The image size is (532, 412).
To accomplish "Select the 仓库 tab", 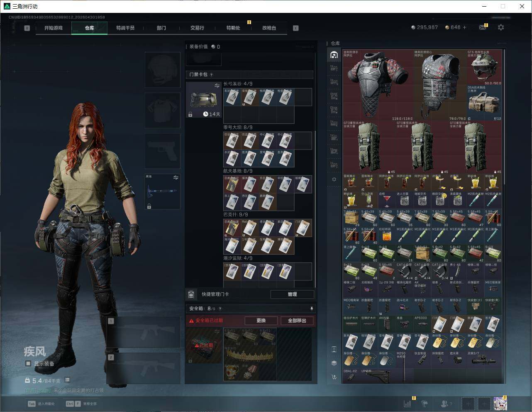I will tap(89, 28).
